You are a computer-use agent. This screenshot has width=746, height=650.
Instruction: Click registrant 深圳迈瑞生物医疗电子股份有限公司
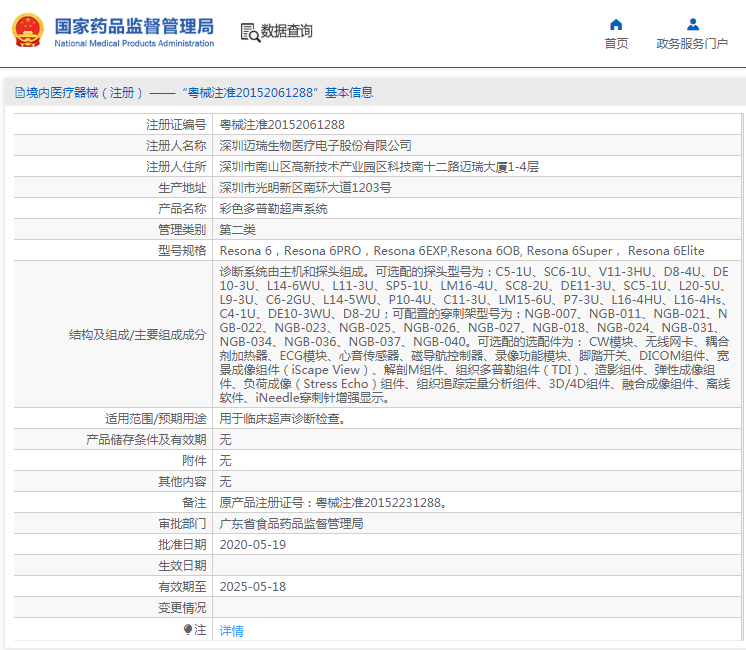[x=315, y=146]
